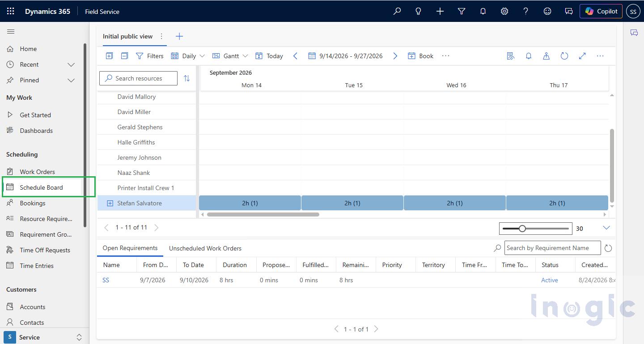Open the side pane chat icon at right edge
The height and width of the screenshot is (344, 644).
click(634, 33)
